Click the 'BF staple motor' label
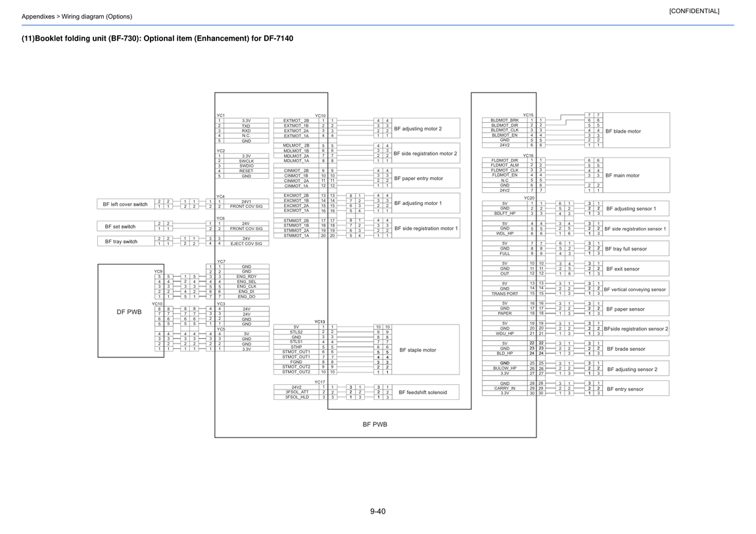Screen dimensions: 756x534 [x=417, y=350]
